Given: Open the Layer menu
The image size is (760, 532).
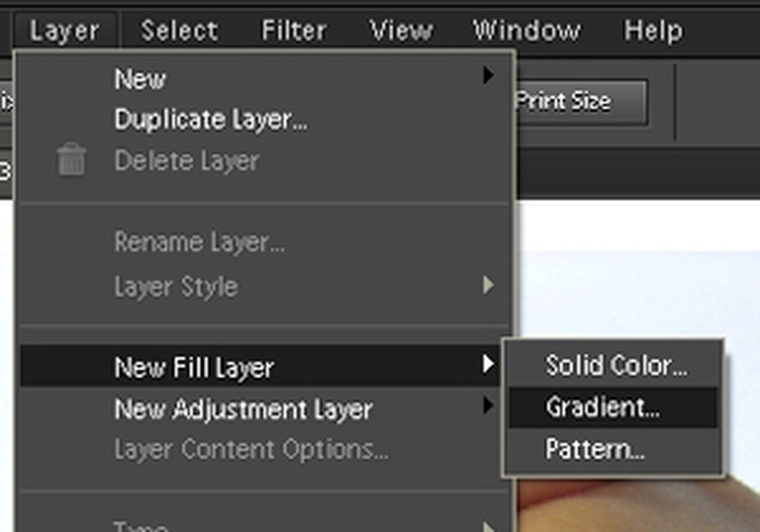Looking at the screenshot, I should [x=65, y=31].
